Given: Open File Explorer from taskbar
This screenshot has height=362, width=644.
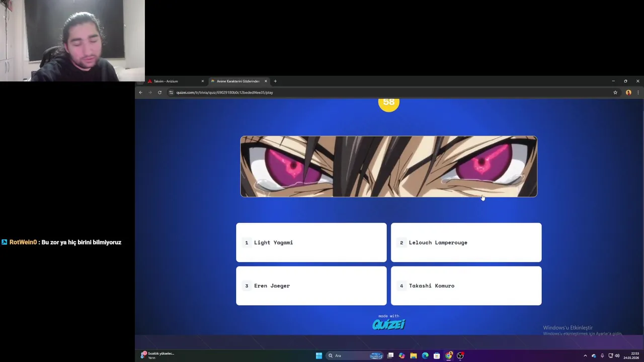Looking at the screenshot, I should coord(413,355).
